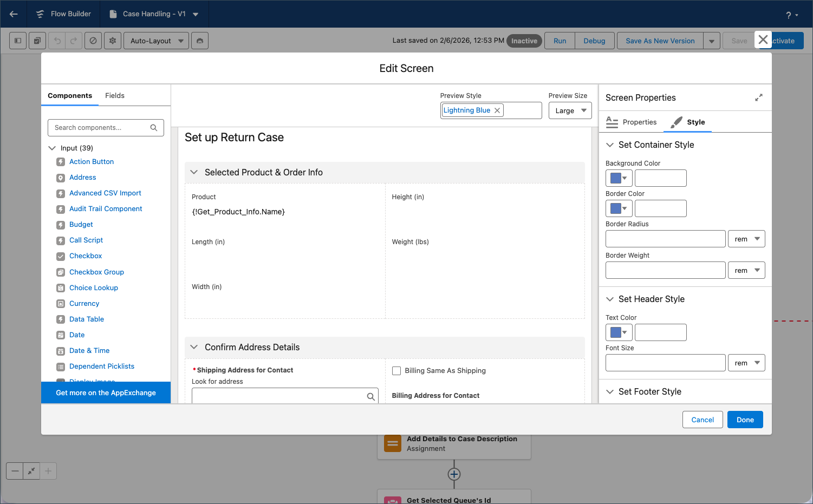Click the Flow Builder back arrow
The image size is (813, 504).
pyautogui.click(x=14, y=14)
